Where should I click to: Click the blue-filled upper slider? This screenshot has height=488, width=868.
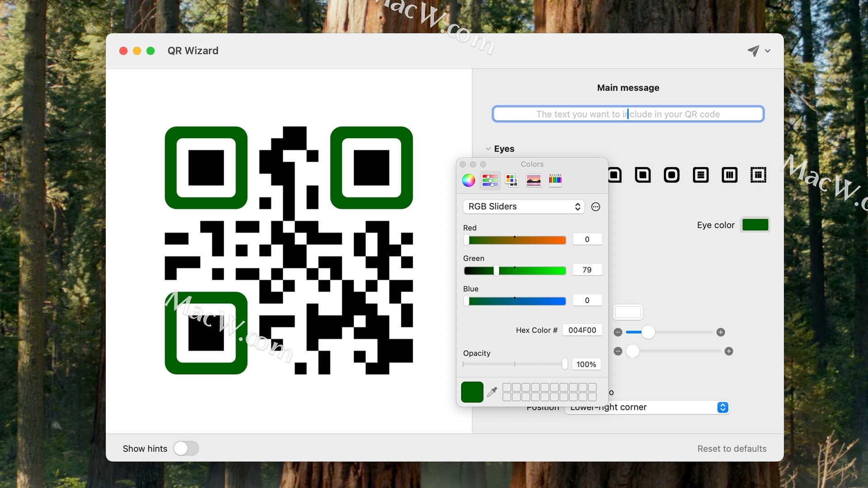[669, 332]
